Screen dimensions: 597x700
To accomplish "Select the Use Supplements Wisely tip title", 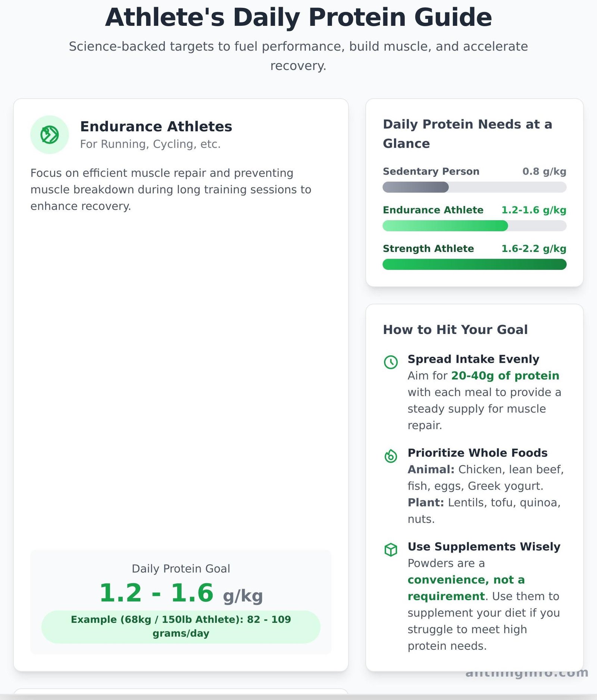I will [484, 547].
